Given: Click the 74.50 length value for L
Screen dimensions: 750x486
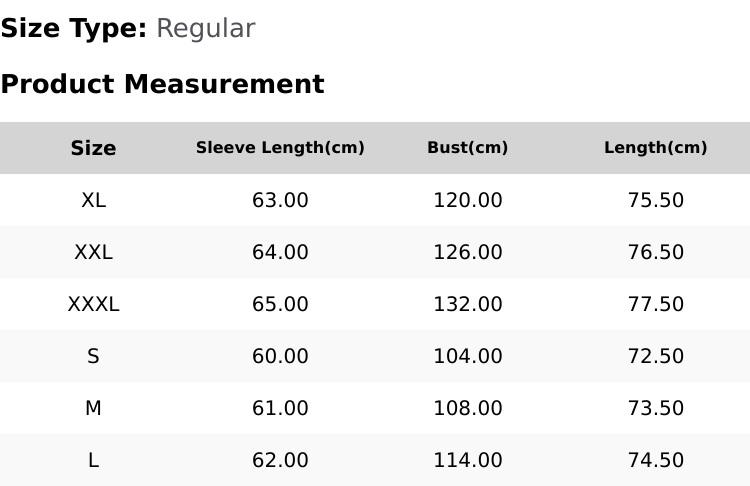Looking at the screenshot, I should [656, 460].
